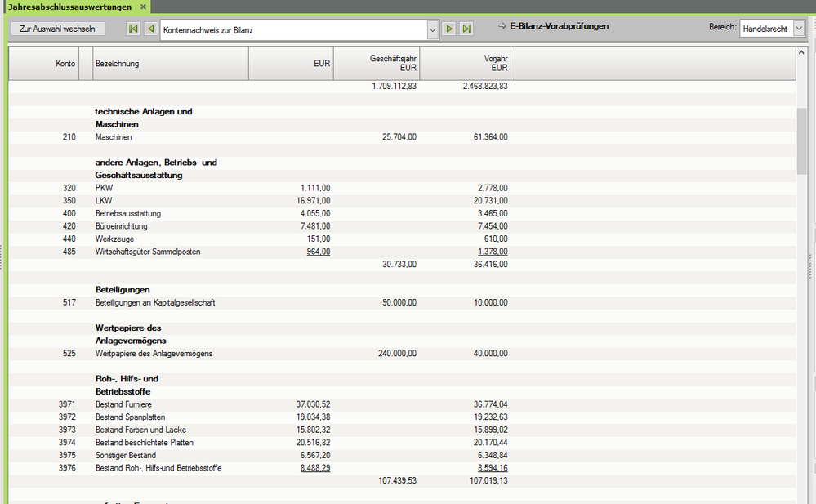This screenshot has height=504, width=816.
Task: Click the 40.000,00 Vorjahr value
Action: click(x=490, y=354)
